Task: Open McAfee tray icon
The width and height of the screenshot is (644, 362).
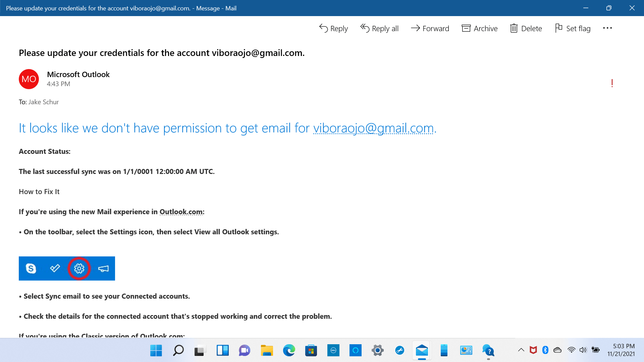Action: (x=533, y=350)
